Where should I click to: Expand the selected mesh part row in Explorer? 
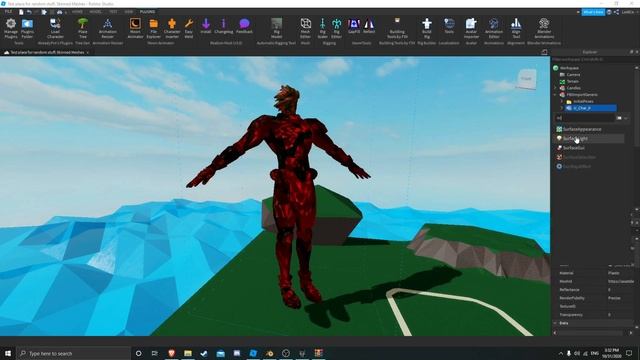pos(562,108)
